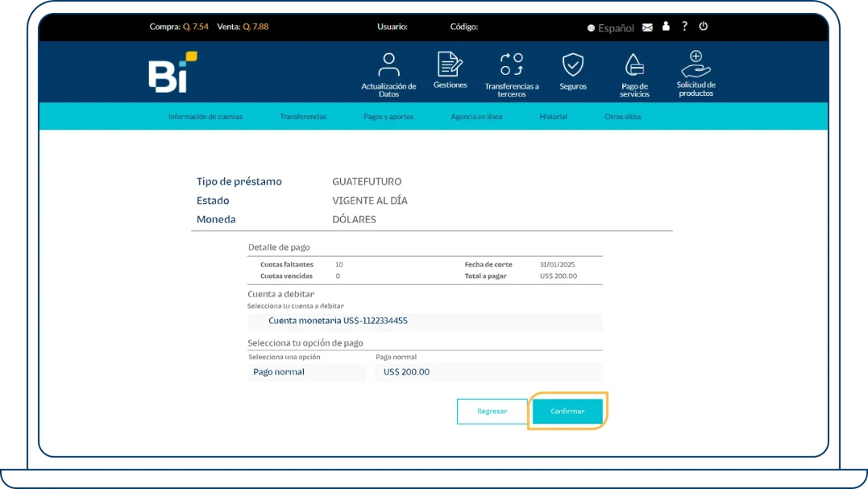Open the help question mark icon
This screenshot has height=489, width=868.
click(x=684, y=27)
